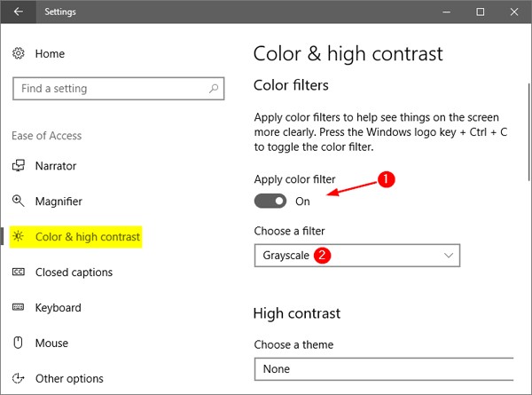532x395 pixels.
Task: Turn off the Apply color filter switch
Action: coord(270,201)
